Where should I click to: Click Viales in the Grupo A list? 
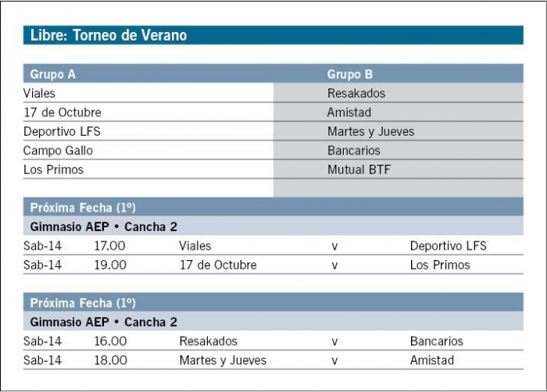click(x=39, y=93)
